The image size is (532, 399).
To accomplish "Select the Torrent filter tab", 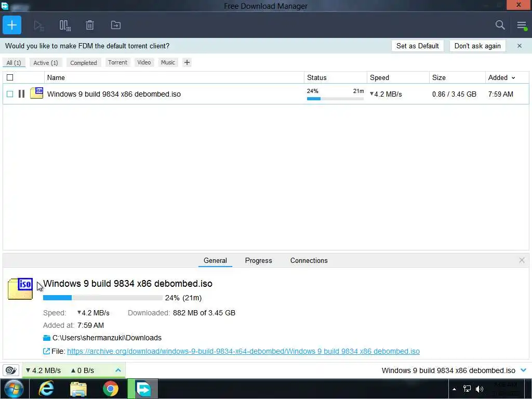I will point(117,62).
